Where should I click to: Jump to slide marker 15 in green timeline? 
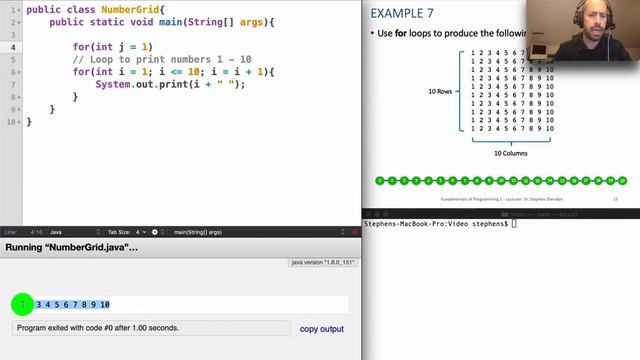click(x=562, y=180)
